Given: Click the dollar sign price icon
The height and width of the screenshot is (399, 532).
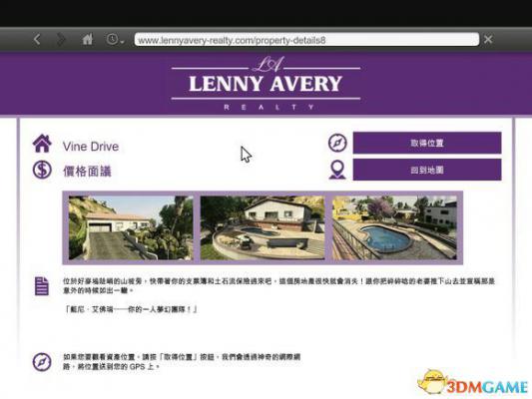Looking at the screenshot, I should (x=42, y=170).
